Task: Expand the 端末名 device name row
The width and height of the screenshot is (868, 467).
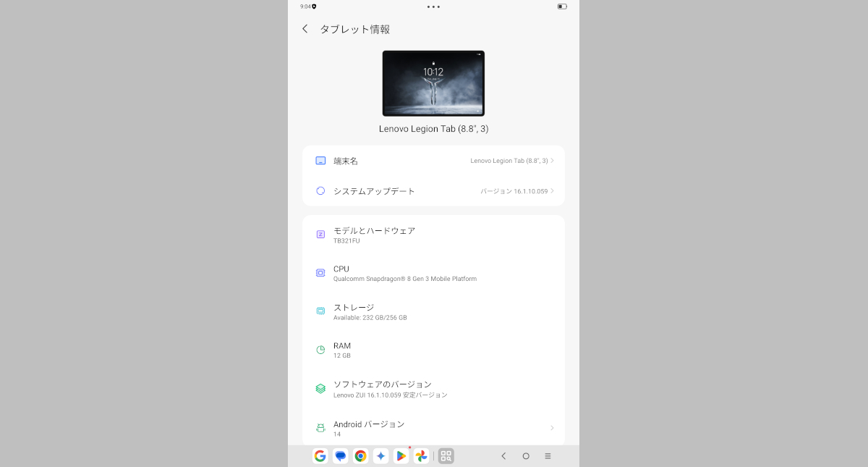Action: [552, 161]
